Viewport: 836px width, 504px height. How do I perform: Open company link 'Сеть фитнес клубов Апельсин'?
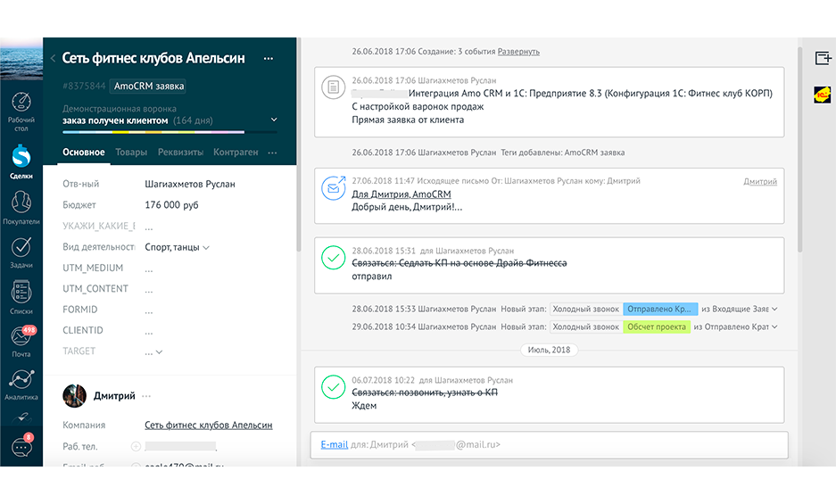[209, 426]
